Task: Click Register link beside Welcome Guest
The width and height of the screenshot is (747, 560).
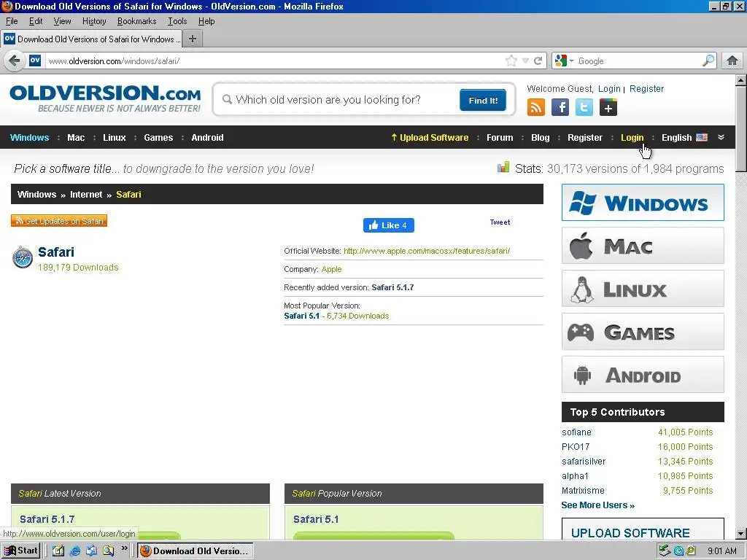Action: click(646, 88)
